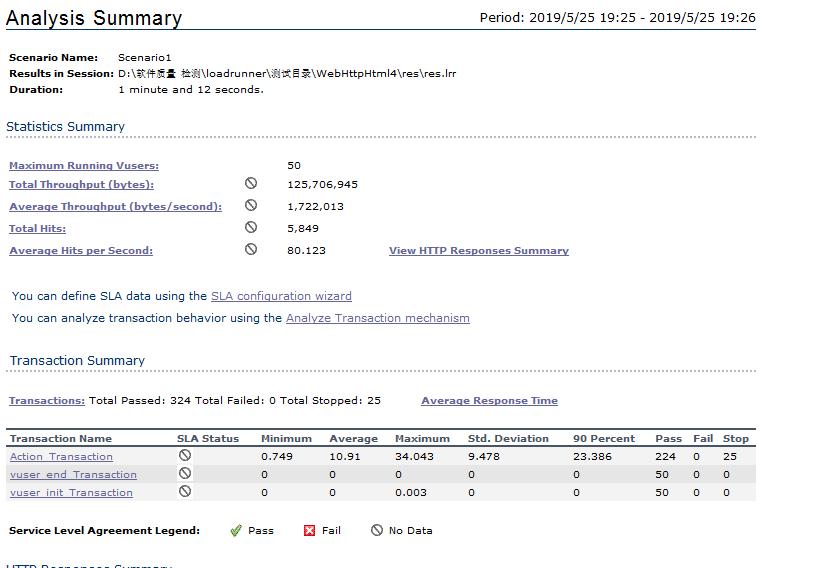Click No Data icon beside Average Hits per Second
The image size is (833, 568).
coord(251,250)
